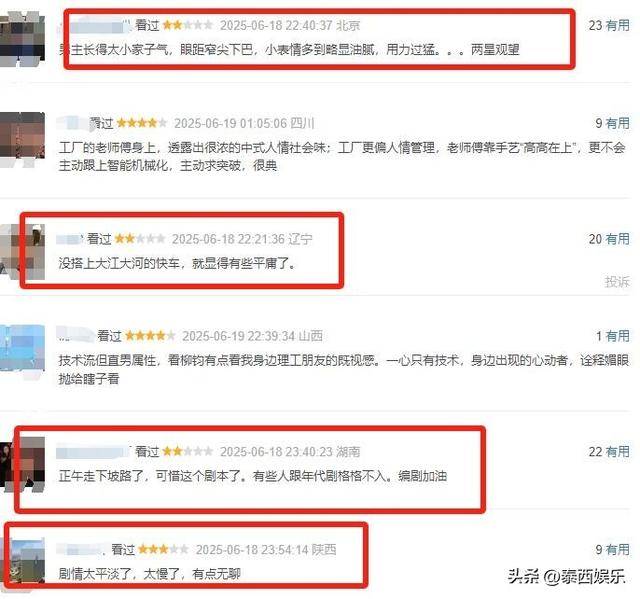This screenshot has width=640, height=599.
Task: Vote 9 有用 on the Shaanxi review
Action: pyautogui.click(x=612, y=549)
